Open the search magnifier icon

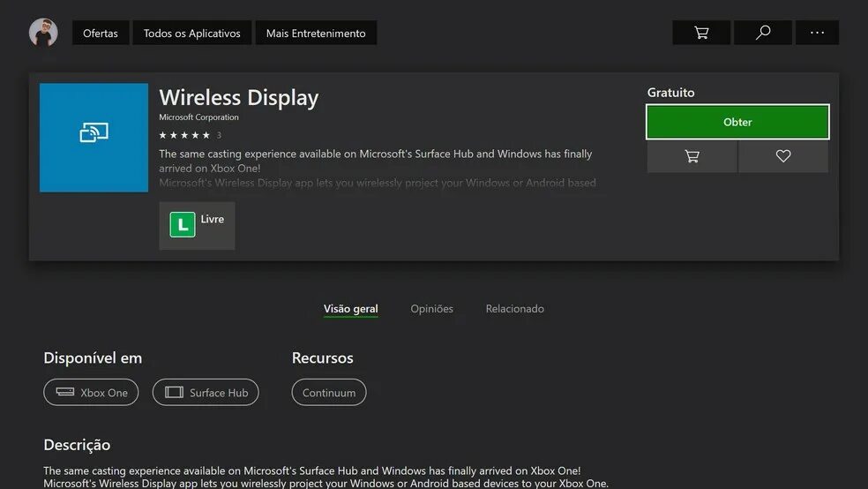763,33
